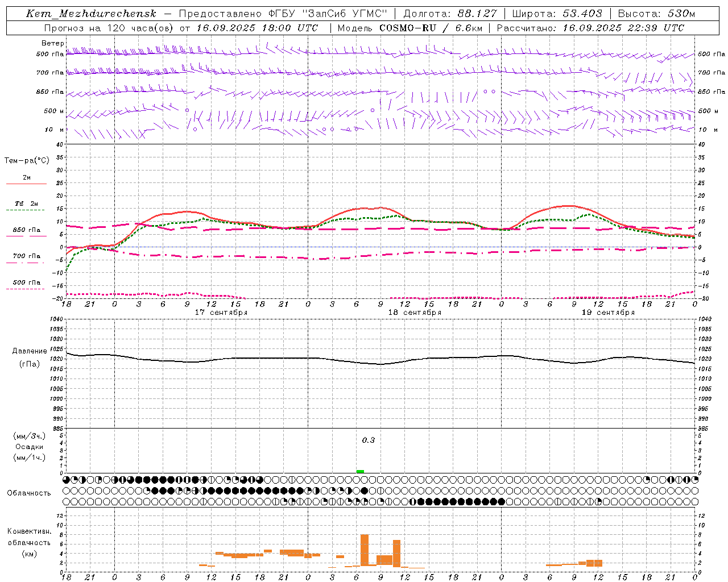Click the Td 2м legend entry
This screenshot has width=728, height=582.
[27, 203]
